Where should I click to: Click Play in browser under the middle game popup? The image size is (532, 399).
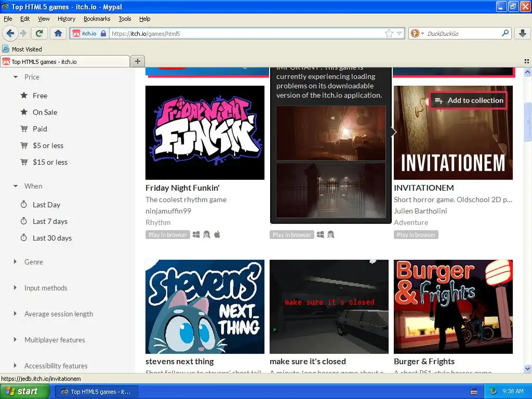coord(292,234)
